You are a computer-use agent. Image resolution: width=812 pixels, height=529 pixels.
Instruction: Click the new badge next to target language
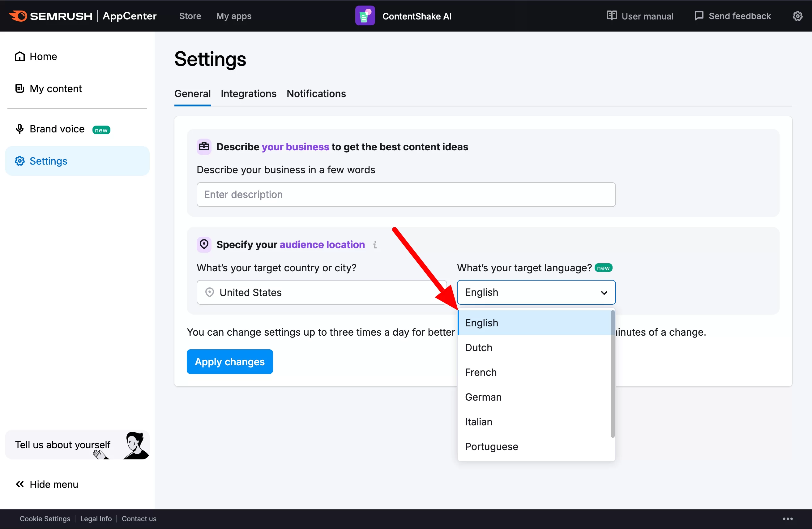click(x=603, y=268)
